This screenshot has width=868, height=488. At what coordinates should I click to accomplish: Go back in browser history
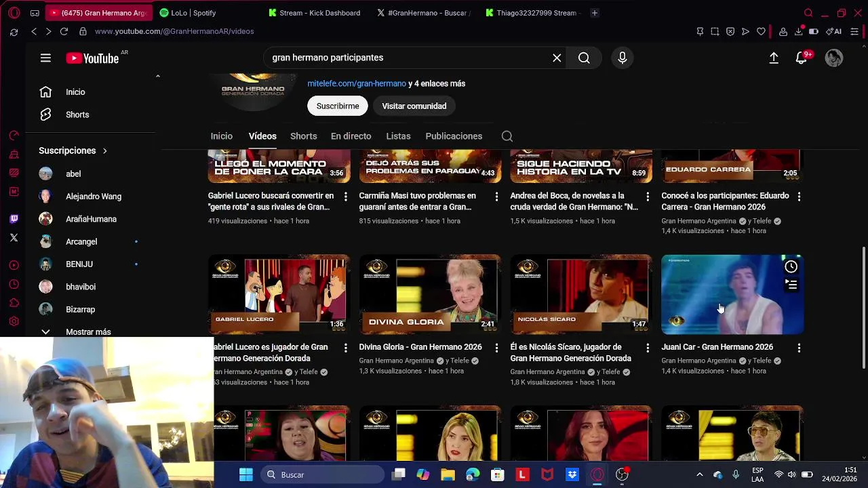point(34,31)
